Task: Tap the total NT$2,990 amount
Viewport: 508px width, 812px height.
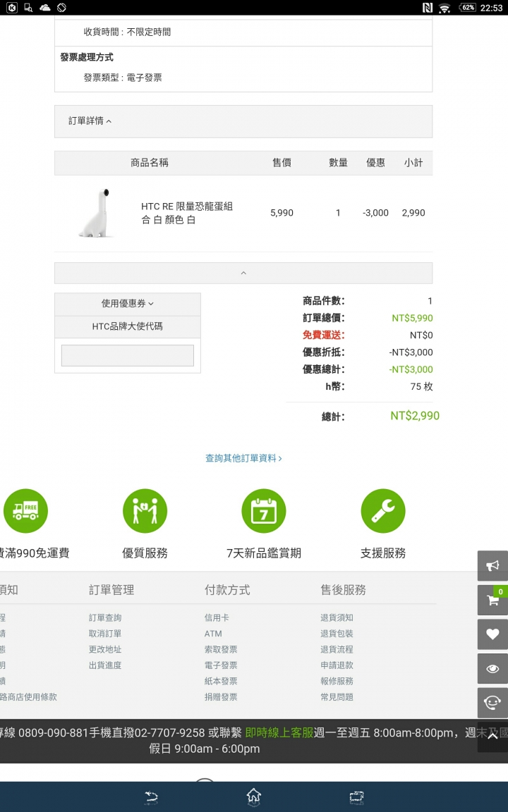Action: point(415,416)
